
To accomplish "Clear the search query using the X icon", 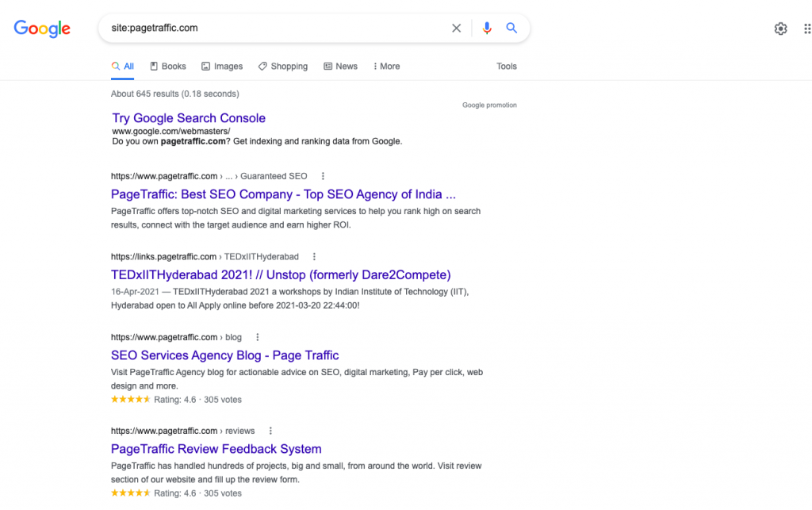I will point(457,28).
